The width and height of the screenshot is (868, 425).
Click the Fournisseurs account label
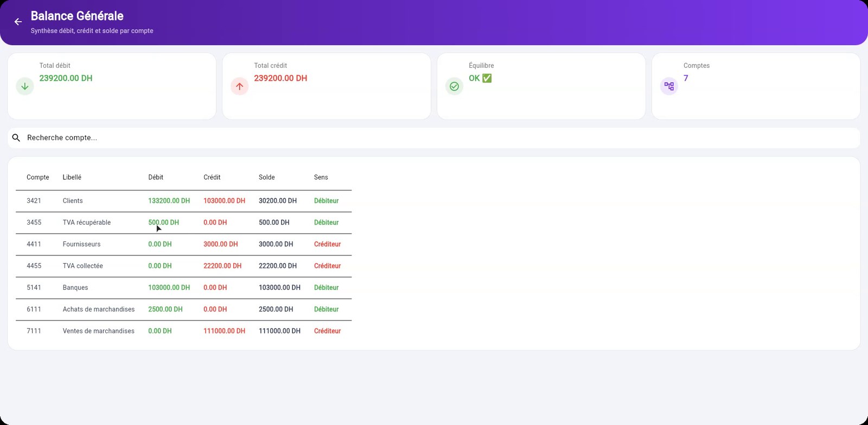coord(82,244)
